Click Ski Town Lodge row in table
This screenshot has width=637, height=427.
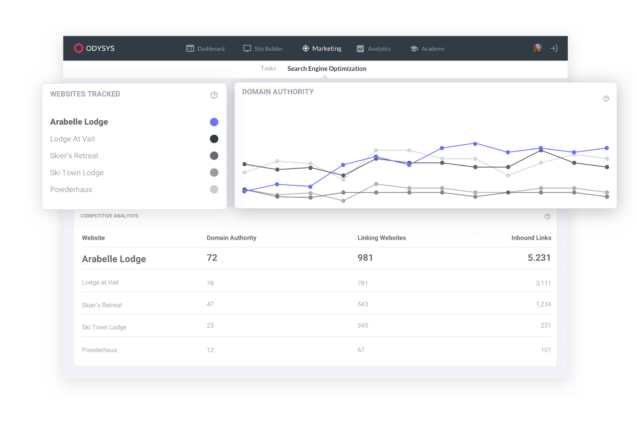click(316, 327)
